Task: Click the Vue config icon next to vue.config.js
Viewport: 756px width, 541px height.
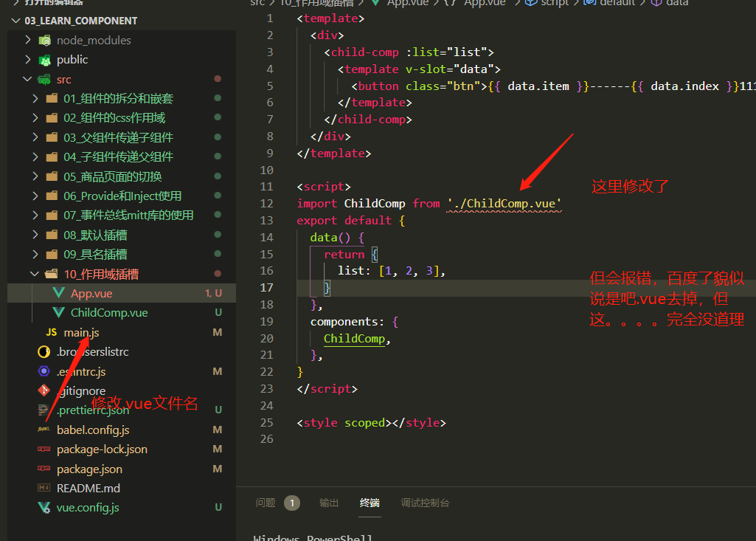Action: (43, 507)
